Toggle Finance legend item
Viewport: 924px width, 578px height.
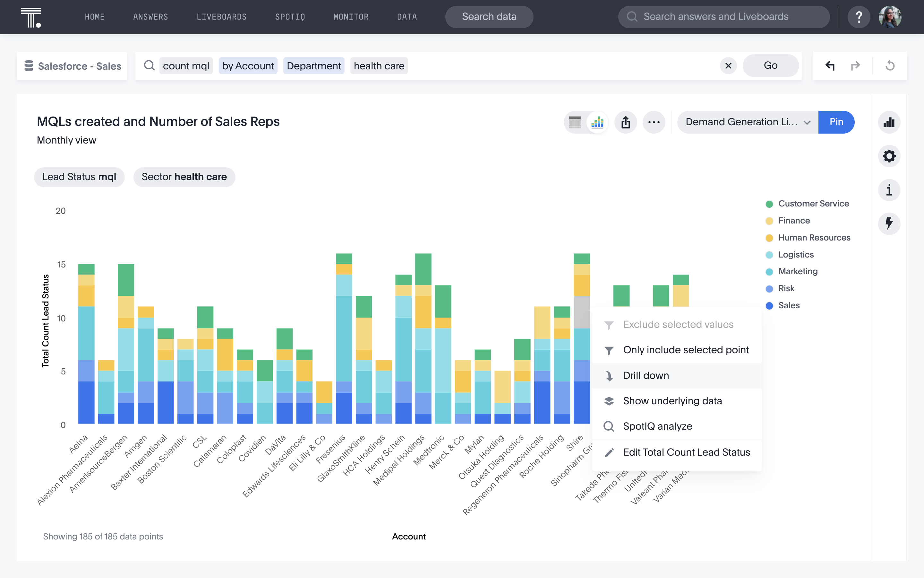pyautogui.click(x=788, y=221)
